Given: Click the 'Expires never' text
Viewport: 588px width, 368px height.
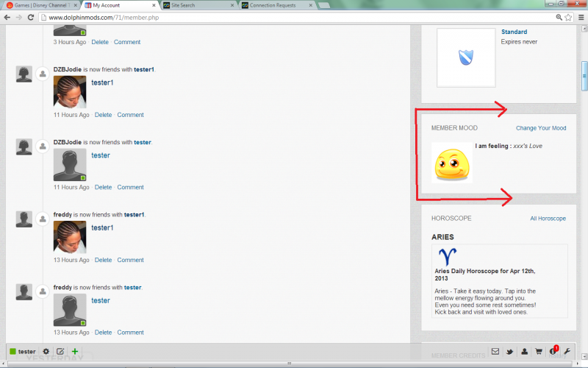Looking at the screenshot, I should click(x=519, y=42).
